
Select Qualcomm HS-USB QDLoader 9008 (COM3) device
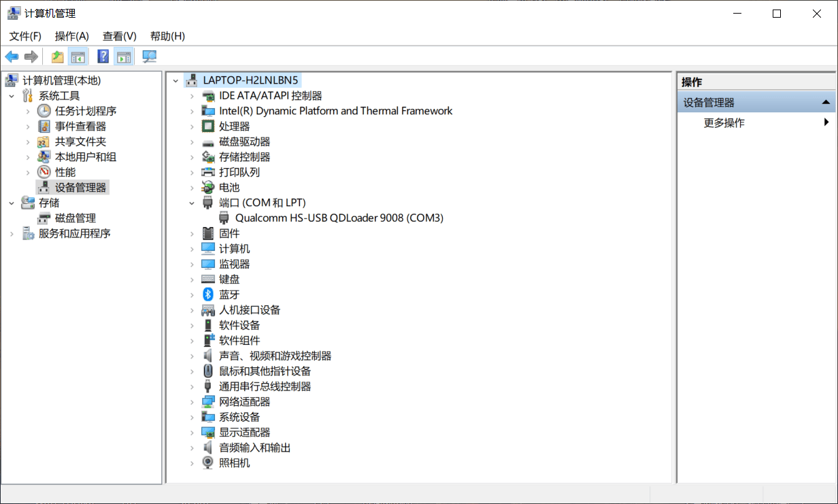coord(339,218)
